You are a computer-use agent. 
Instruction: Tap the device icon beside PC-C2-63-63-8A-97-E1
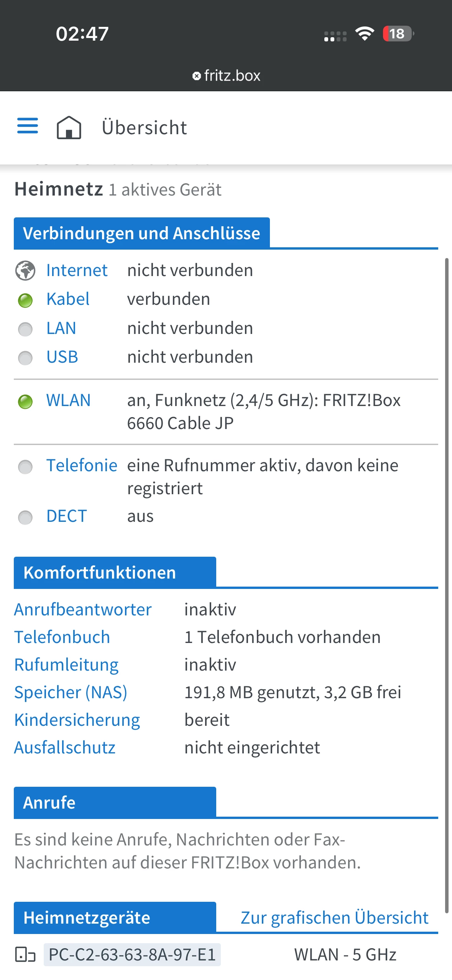click(25, 954)
